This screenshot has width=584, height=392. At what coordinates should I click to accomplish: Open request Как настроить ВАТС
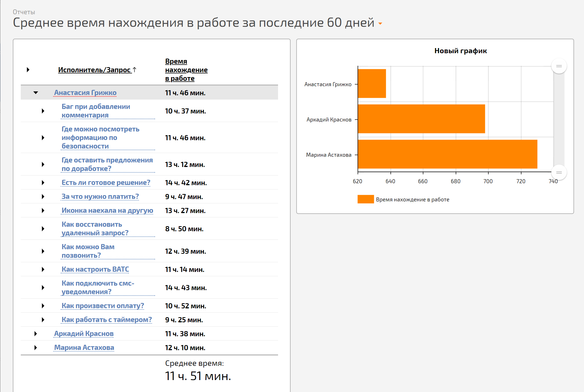(95, 269)
